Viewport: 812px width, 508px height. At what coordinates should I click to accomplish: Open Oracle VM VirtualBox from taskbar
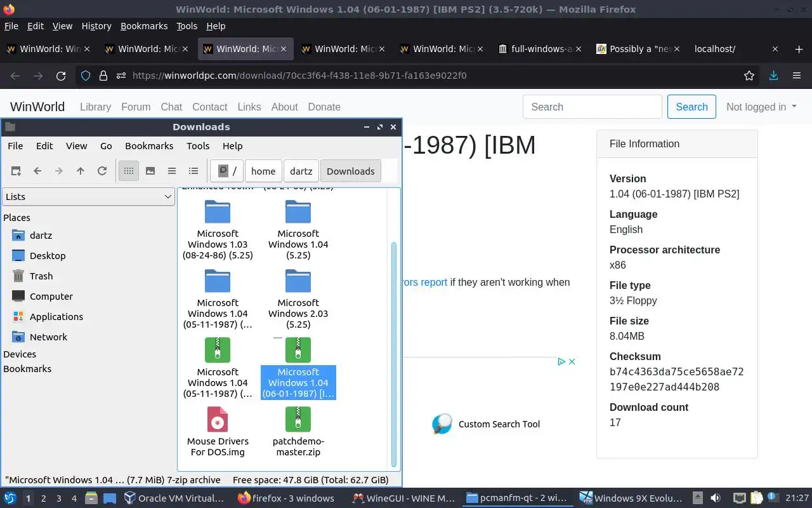click(x=174, y=498)
